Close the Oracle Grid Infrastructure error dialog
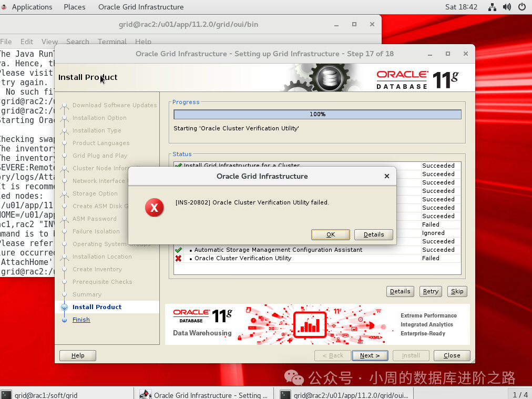This screenshot has width=532, height=399. coord(387,176)
